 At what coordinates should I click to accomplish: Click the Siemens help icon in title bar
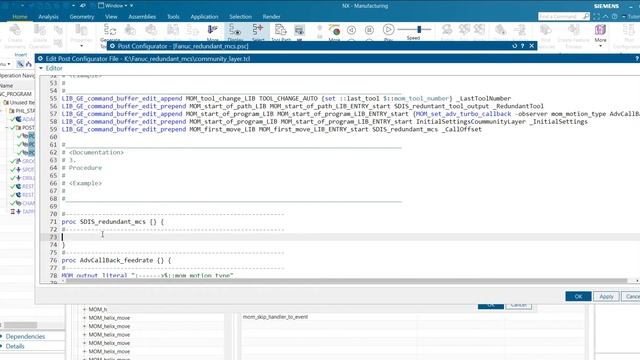(614, 16)
